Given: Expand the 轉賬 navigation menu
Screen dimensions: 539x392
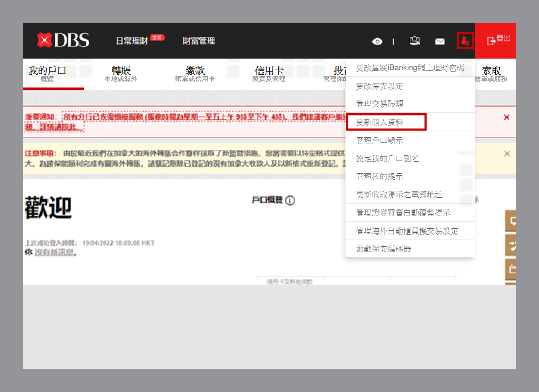Looking at the screenshot, I should click(121, 74).
